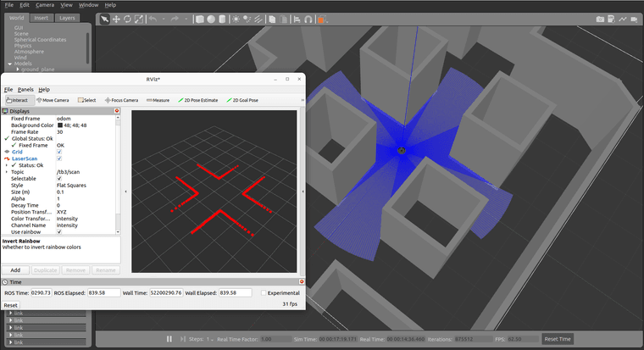
Task: Activate the rotate mode tool in Gazebo
Action: point(127,19)
